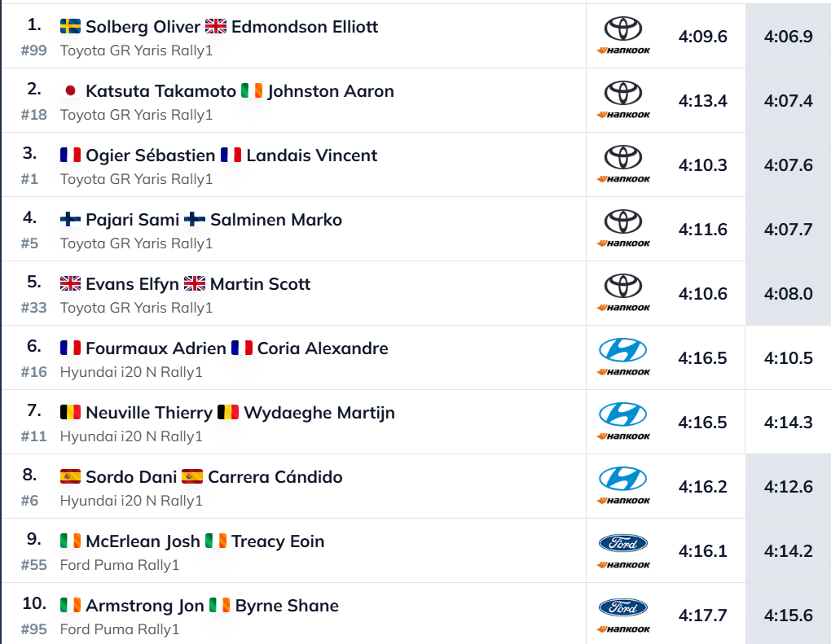Open driver Solberg Oliver's name
This screenshot has height=644, width=831.
pyautogui.click(x=143, y=27)
